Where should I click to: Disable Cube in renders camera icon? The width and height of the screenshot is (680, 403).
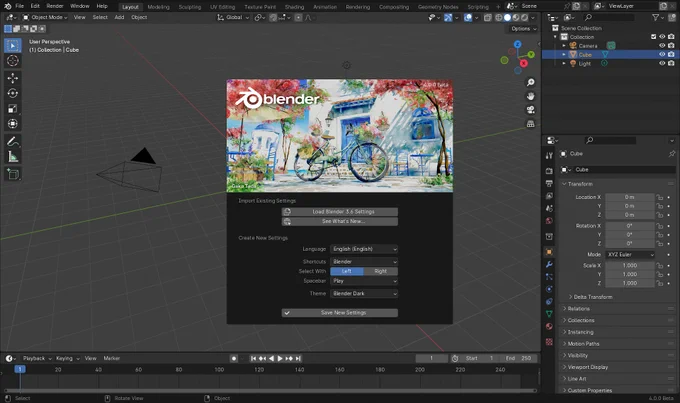[671, 55]
